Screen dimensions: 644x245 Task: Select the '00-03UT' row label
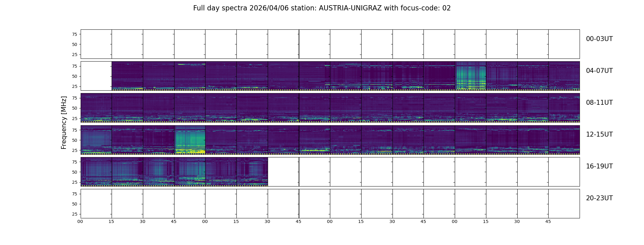pyautogui.click(x=599, y=39)
